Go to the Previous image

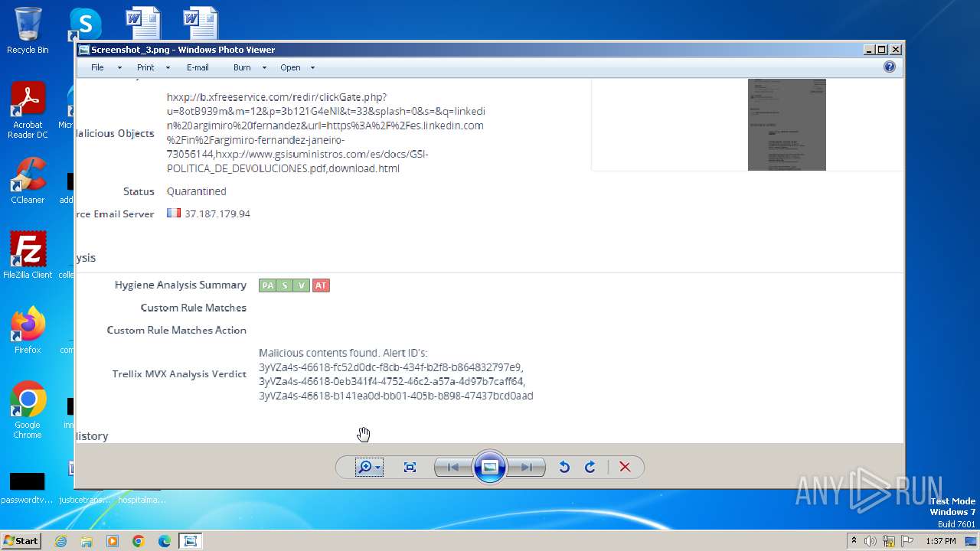tap(452, 467)
